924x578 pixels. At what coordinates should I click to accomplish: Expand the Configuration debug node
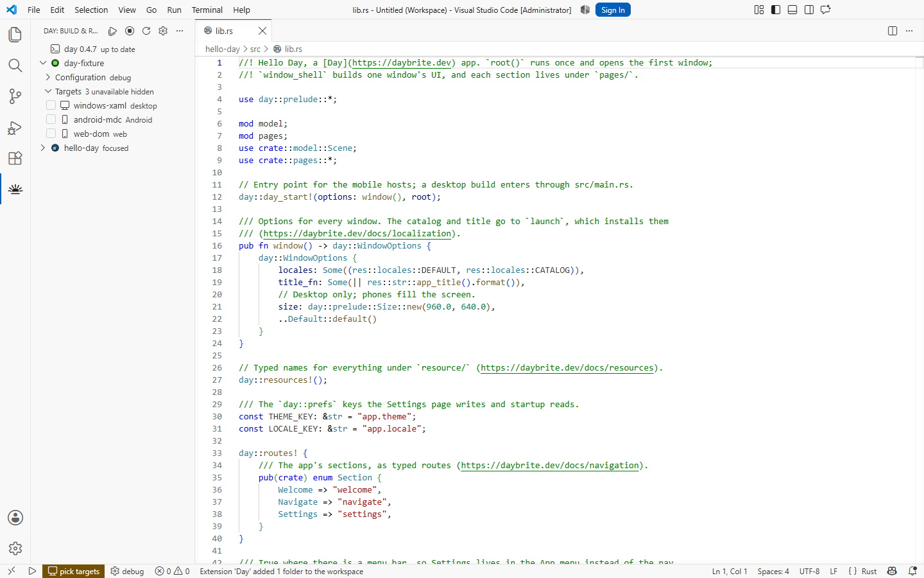point(48,77)
